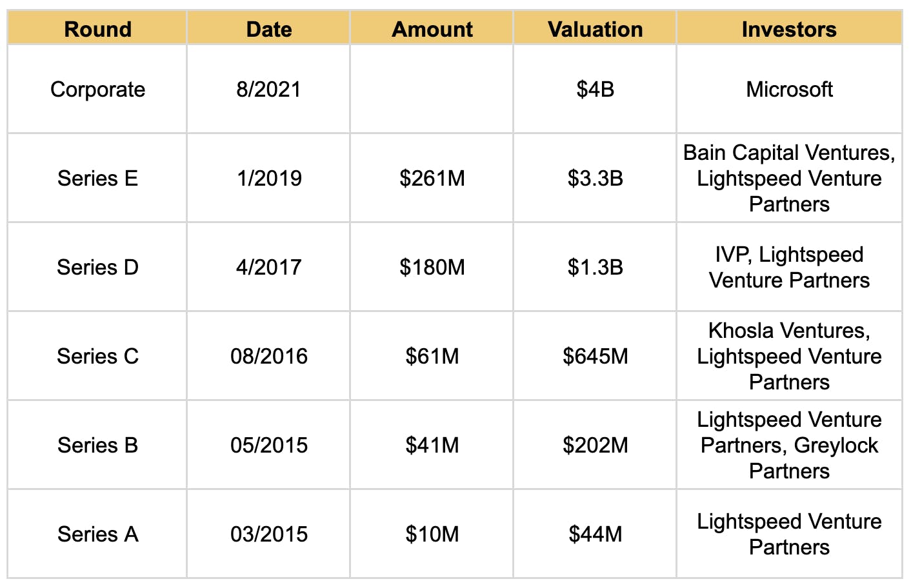The width and height of the screenshot is (911, 588).
Task: Select the Corporate round cell
Action: pos(97,89)
